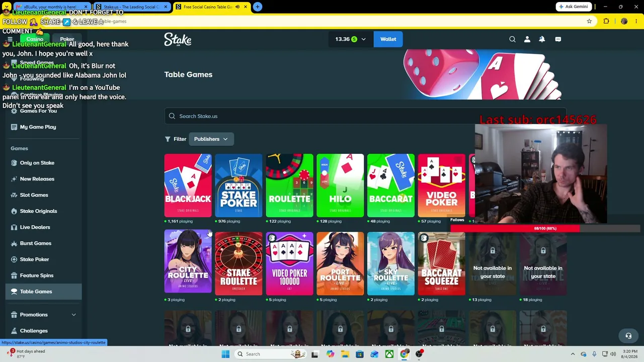Open the Video Poker game thumbnail

click(x=442, y=186)
